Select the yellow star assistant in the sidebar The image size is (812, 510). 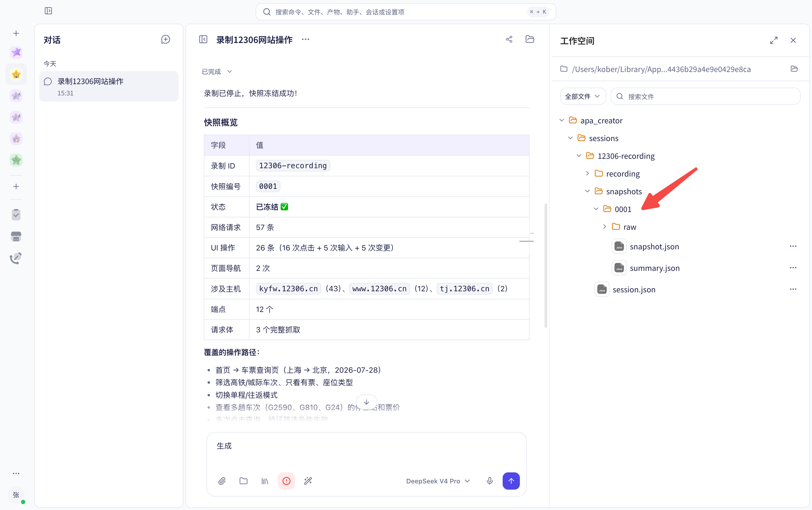(x=16, y=74)
